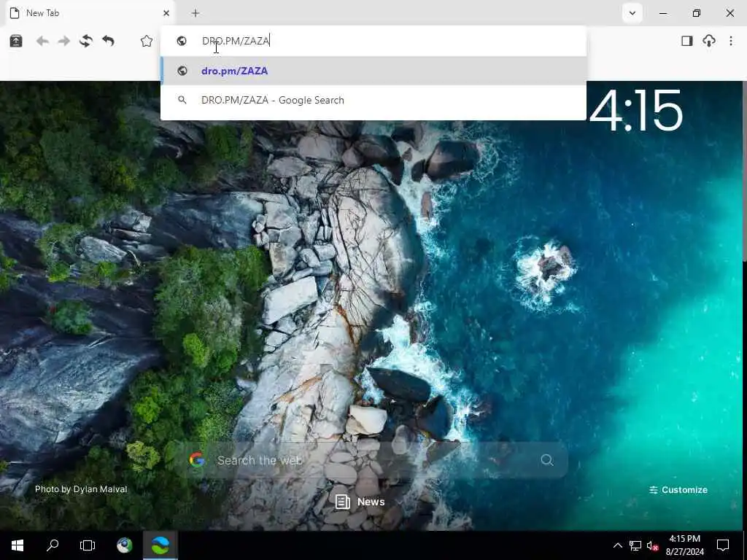The width and height of the screenshot is (747, 560).
Task: Expand the News section
Action: 360,502
